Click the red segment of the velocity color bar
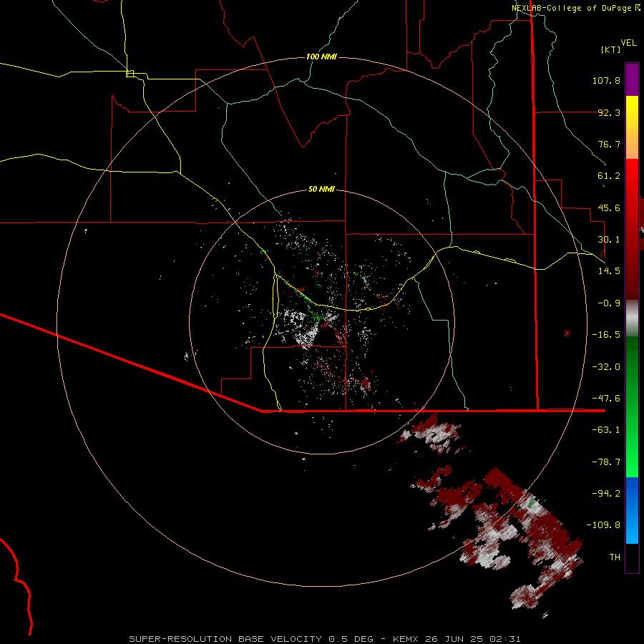This screenshot has height=644, width=644. pyautogui.click(x=632, y=229)
